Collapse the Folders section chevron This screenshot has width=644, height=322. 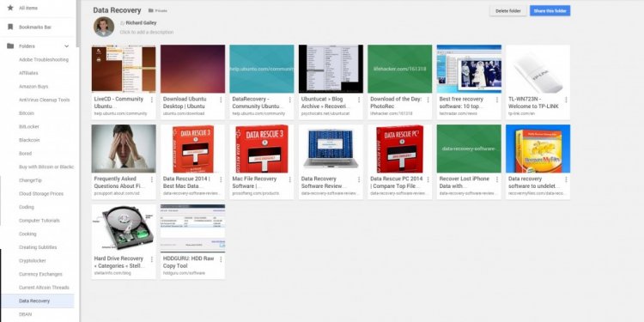pos(66,46)
